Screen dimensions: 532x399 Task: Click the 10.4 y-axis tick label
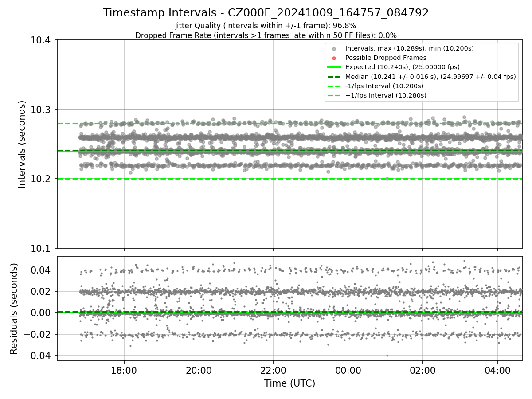(x=42, y=40)
